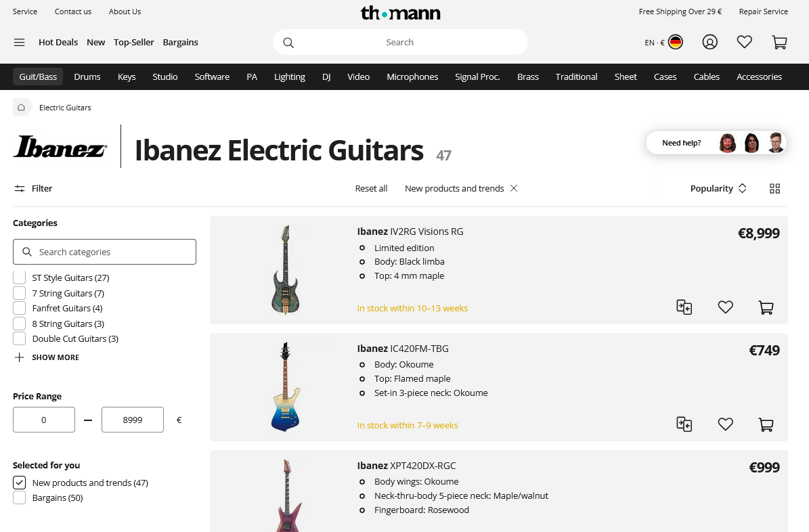809x532 pixels.
Task: Select the Drums category tab
Action: pyautogui.click(x=87, y=76)
